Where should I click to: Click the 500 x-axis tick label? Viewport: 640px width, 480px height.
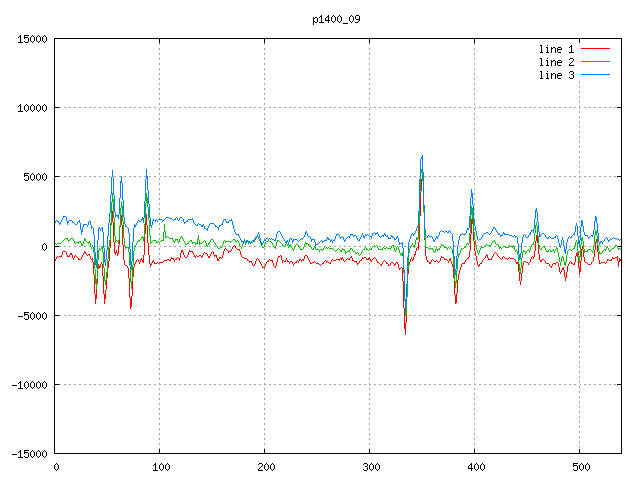[x=579, y=467]
